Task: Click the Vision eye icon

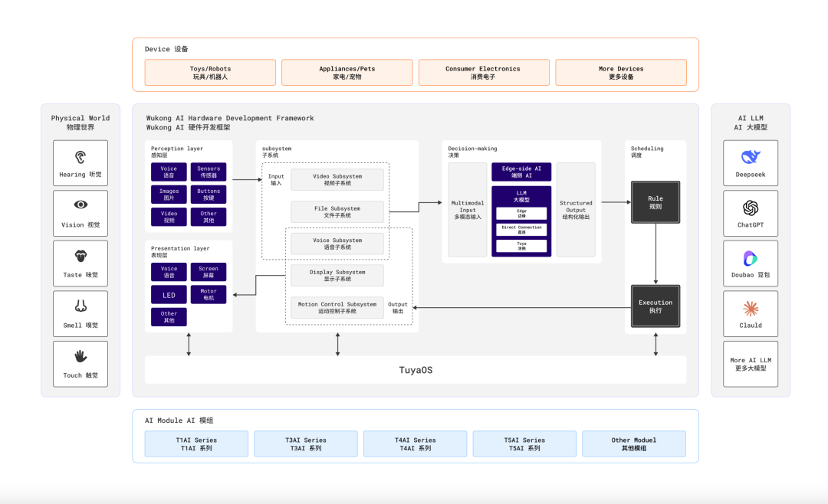Action: 80,205
